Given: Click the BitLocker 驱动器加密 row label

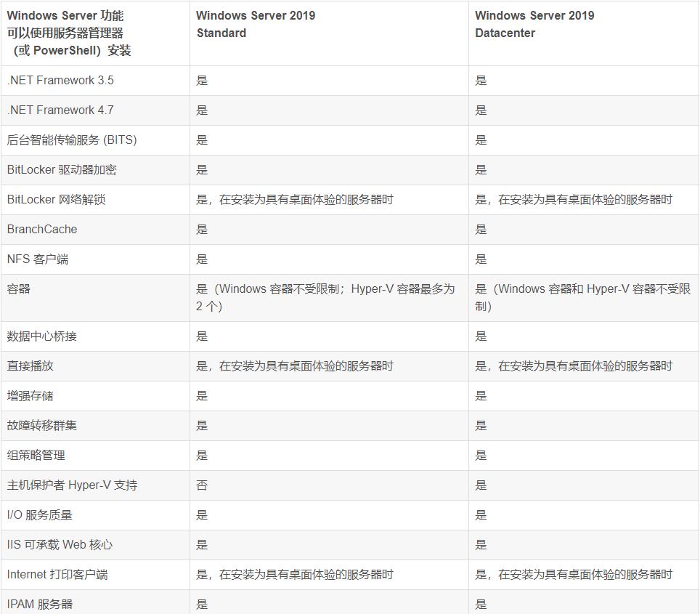Looking at the screenshot, I should click(60, 169).
